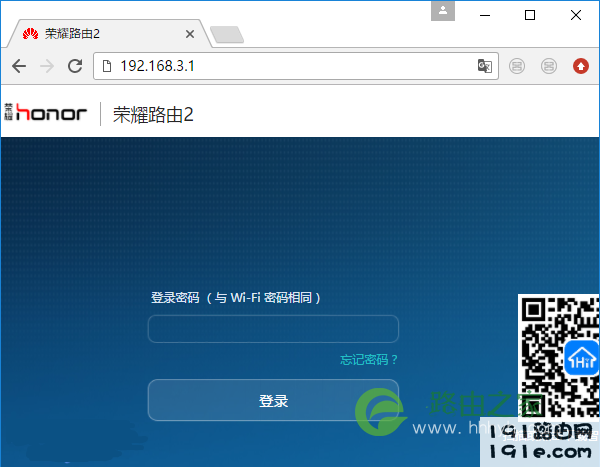The width and height of the screenshot is (600, 467).
Task: Open the browser user profile icon
Action: (x=443, y=11)
